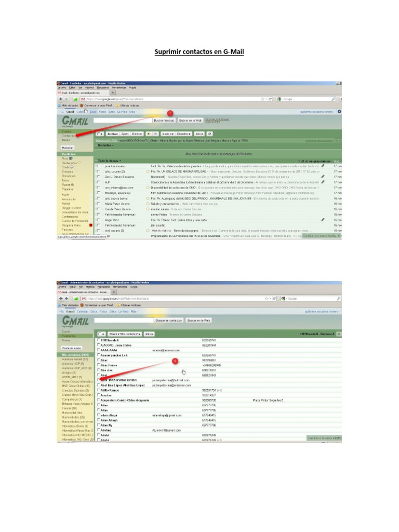Open Etiquetas dropdown

pos(184,134)
